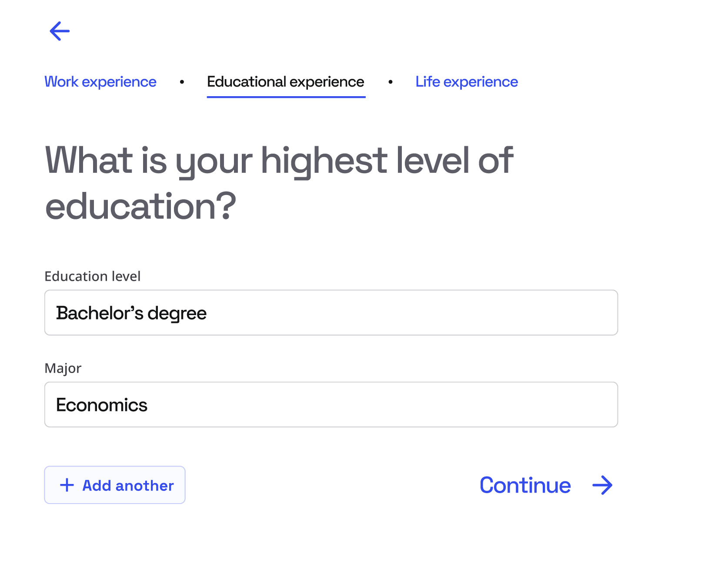Viewport: 728px width, 561px height.
Task: Open the Life experience tab
Action: click(x=467, y=82)
